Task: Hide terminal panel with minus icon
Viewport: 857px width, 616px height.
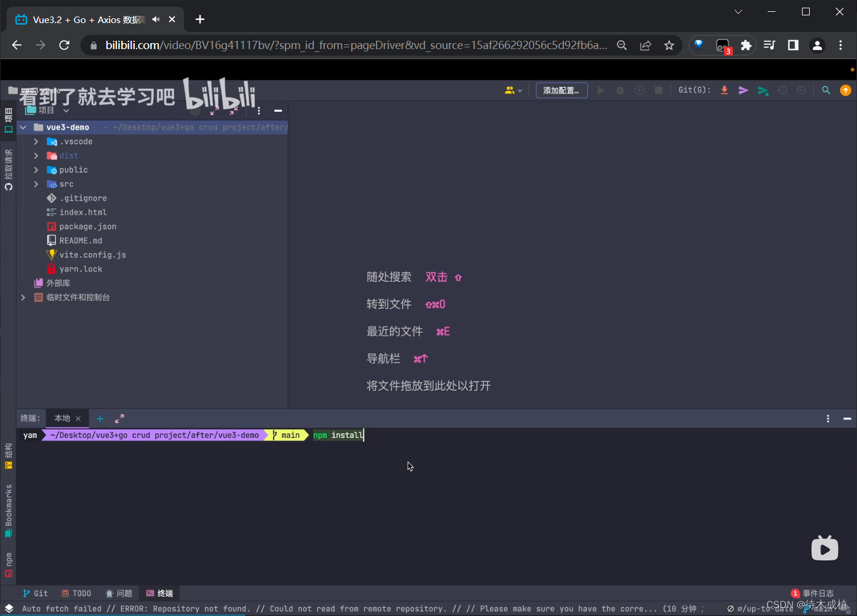Action: pos(847,419)
